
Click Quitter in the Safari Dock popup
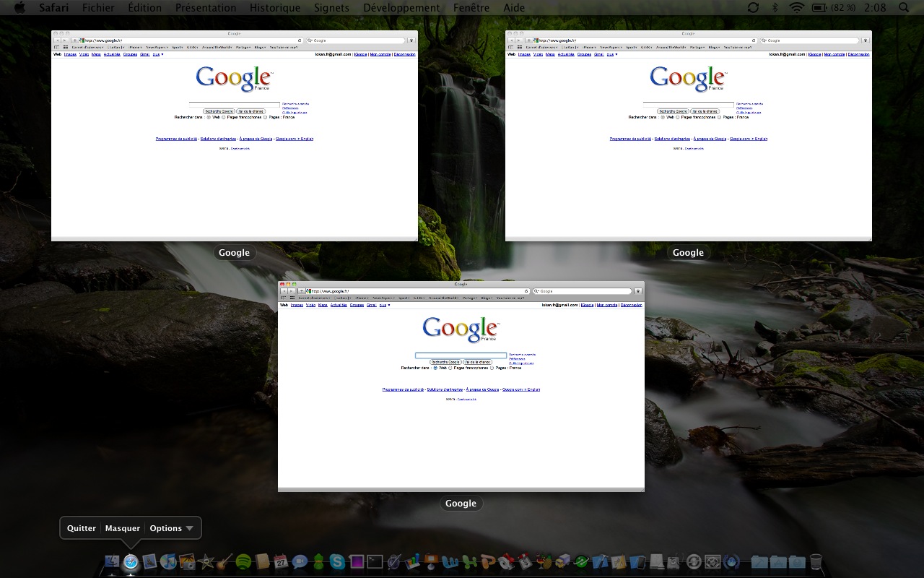(82, 528)
